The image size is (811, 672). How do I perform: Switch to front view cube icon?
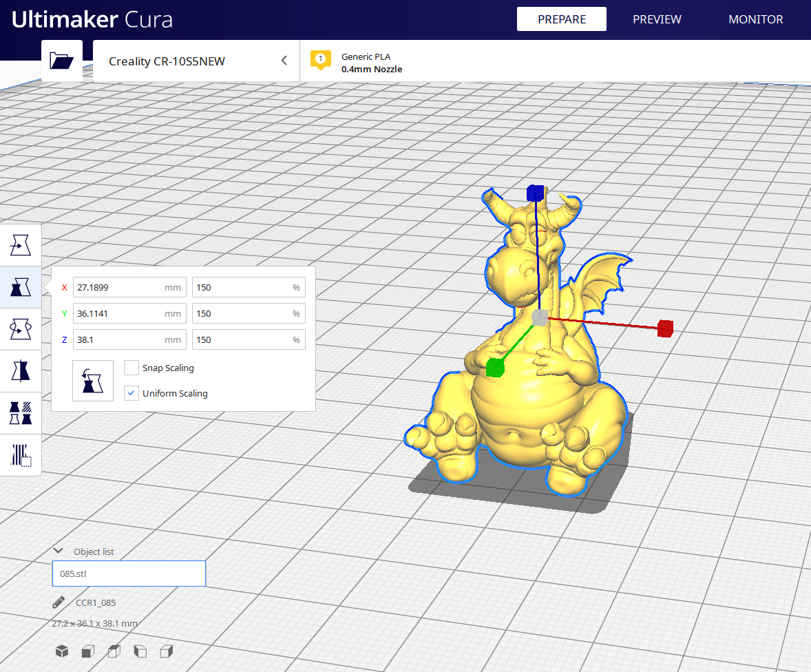88,651
